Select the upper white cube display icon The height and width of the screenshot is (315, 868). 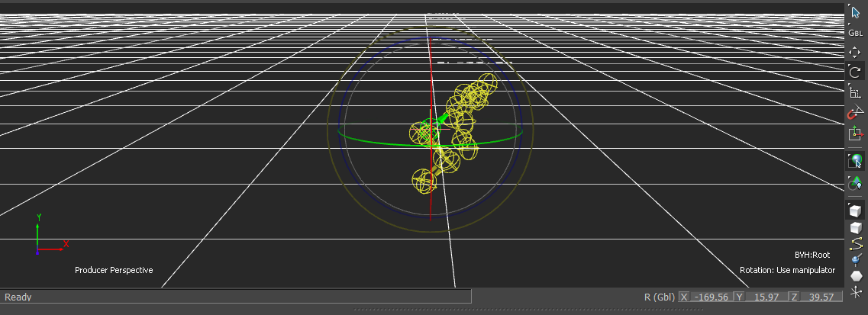tap(855, 211)
